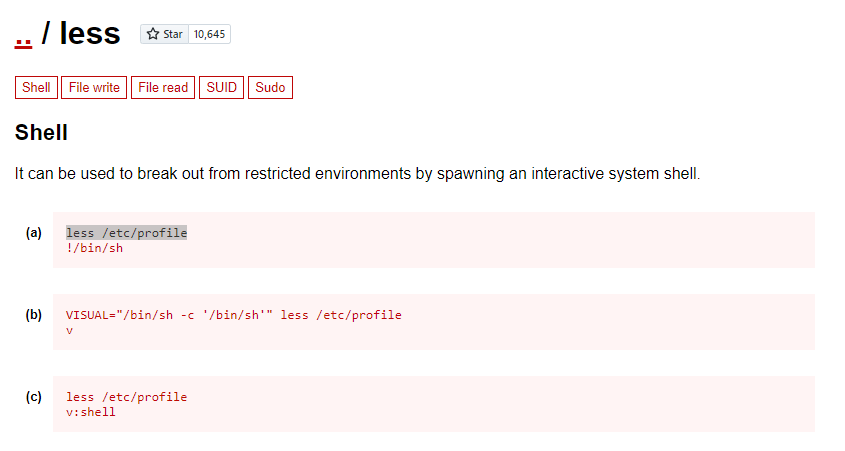The height and width of the screenshot is (451, 845).
Task: Open the SUID section tag
Action: click(x=221, y=87)
